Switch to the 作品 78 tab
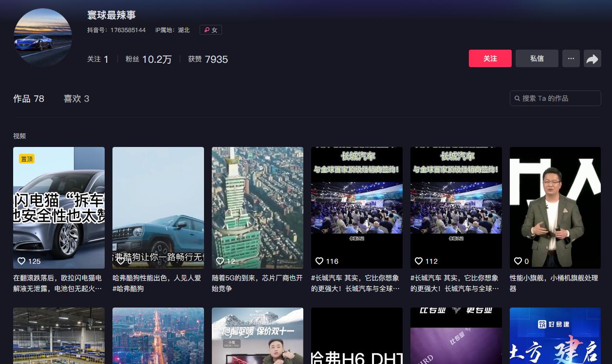Screen dimensions: 612x364 tap(29, 98)
